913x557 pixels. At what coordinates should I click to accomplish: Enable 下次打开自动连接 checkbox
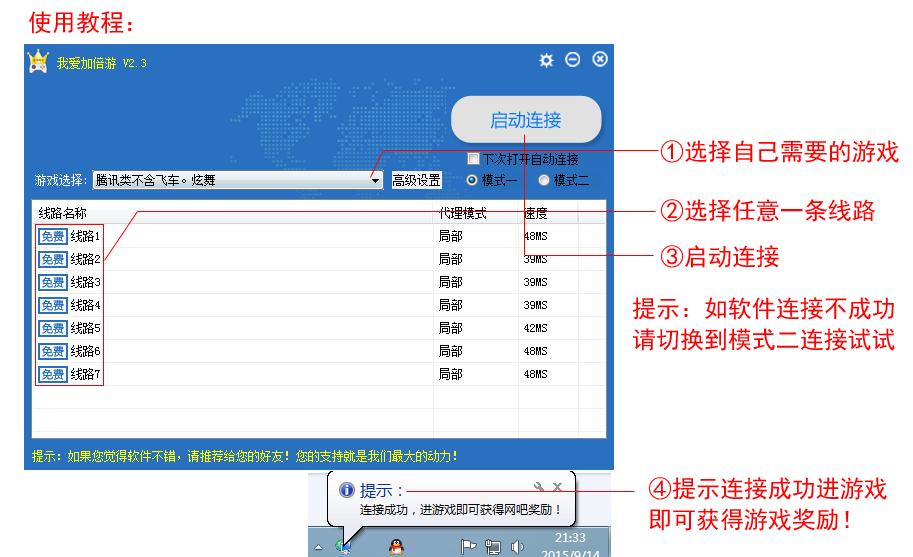(474, 159)
